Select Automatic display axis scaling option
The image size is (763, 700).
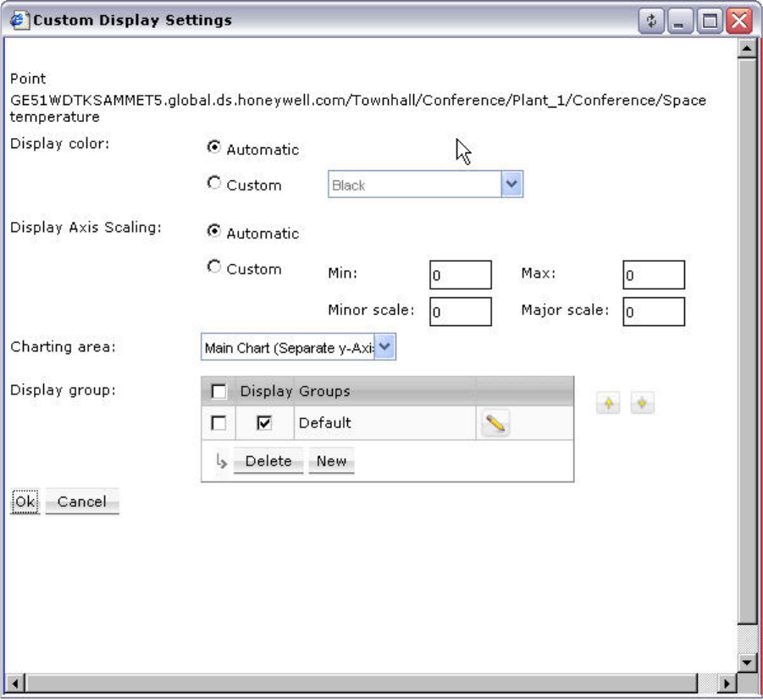pos(214,232)
